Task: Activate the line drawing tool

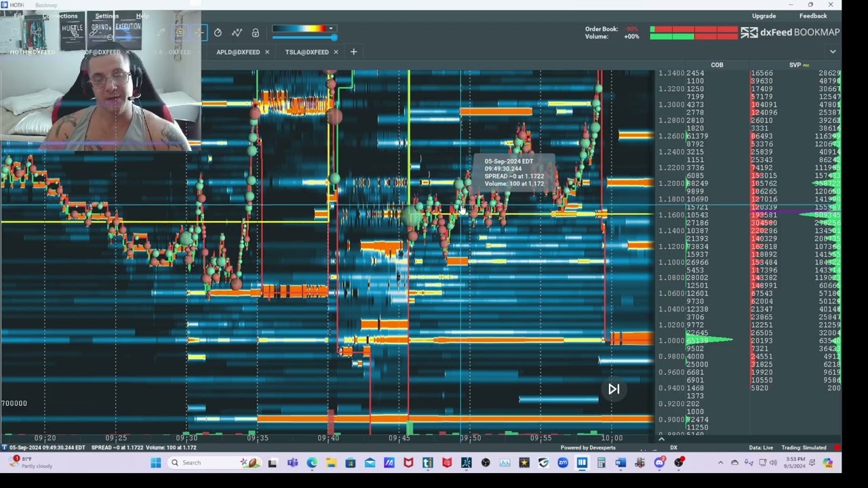Action: 237,33
